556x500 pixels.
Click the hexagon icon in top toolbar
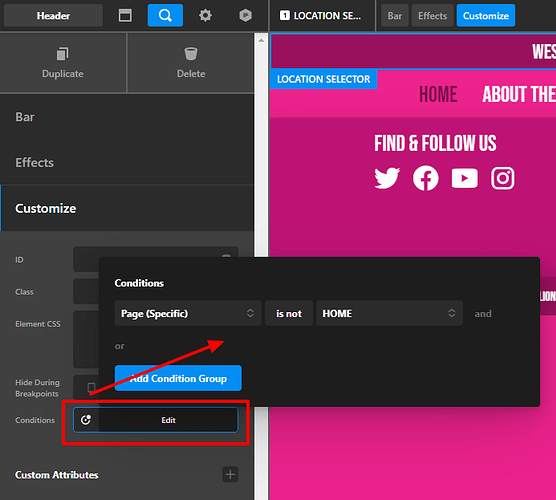click(245, 16)
